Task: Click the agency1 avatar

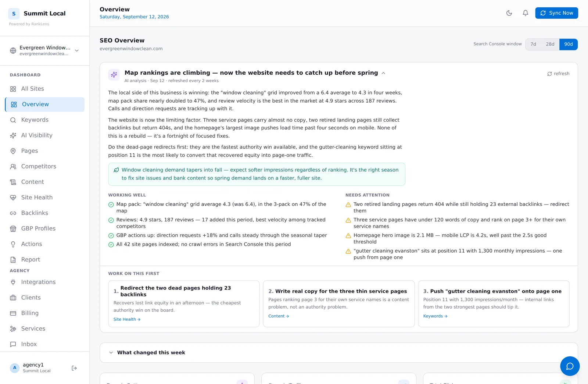Action: [15, 368]
